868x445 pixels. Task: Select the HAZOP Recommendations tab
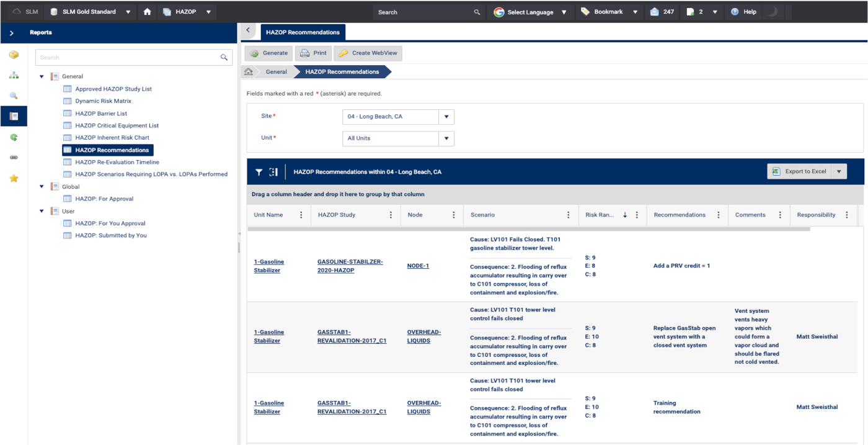[x=303, y=32]
